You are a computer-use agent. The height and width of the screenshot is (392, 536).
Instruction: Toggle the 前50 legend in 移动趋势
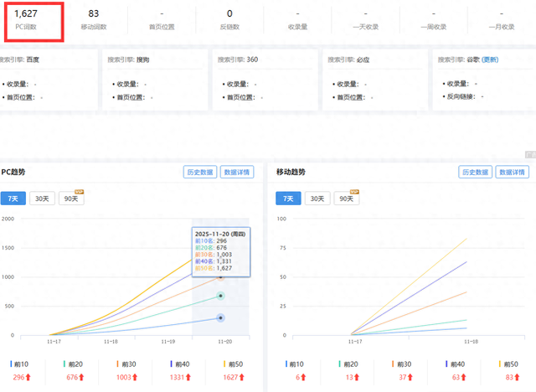tap(508, 364)
